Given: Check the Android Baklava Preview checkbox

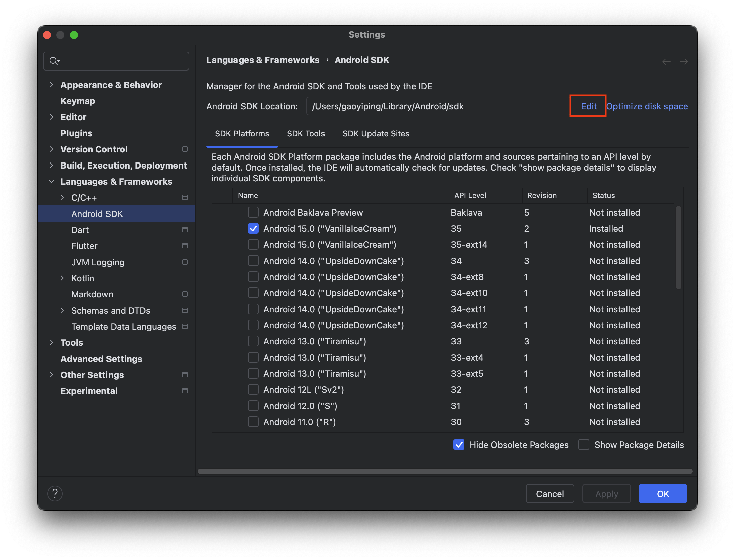Looking at the screenshot, I should point(253,212).
